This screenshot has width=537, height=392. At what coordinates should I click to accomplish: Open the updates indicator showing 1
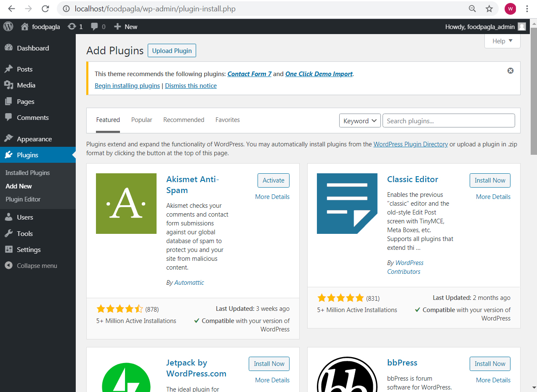tap(75, 26)
